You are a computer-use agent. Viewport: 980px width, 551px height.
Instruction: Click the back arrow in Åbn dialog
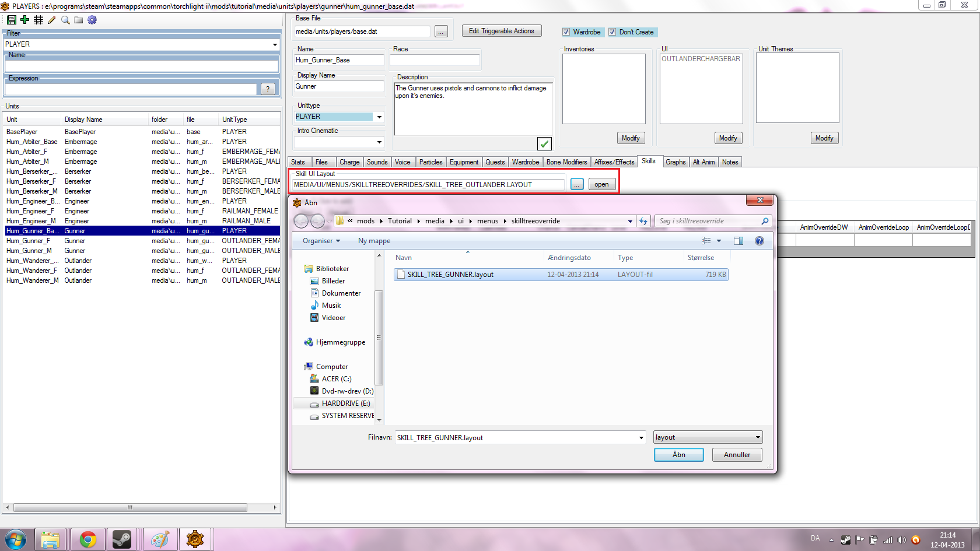301,221
